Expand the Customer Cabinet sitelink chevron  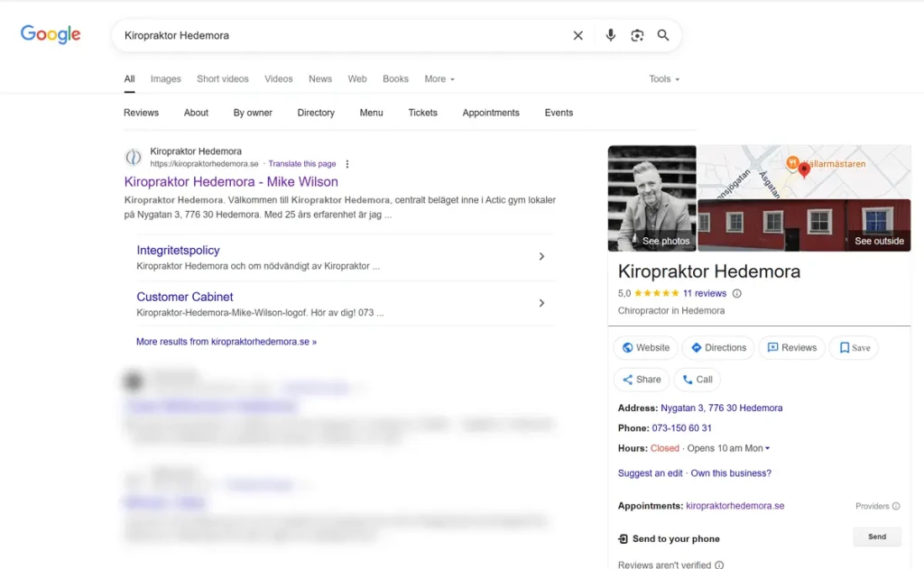(541, 303)
